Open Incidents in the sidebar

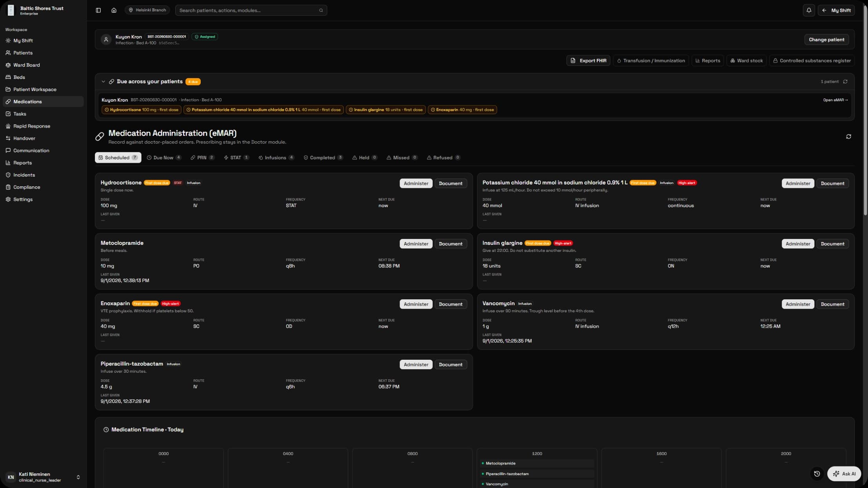(43, 175)
